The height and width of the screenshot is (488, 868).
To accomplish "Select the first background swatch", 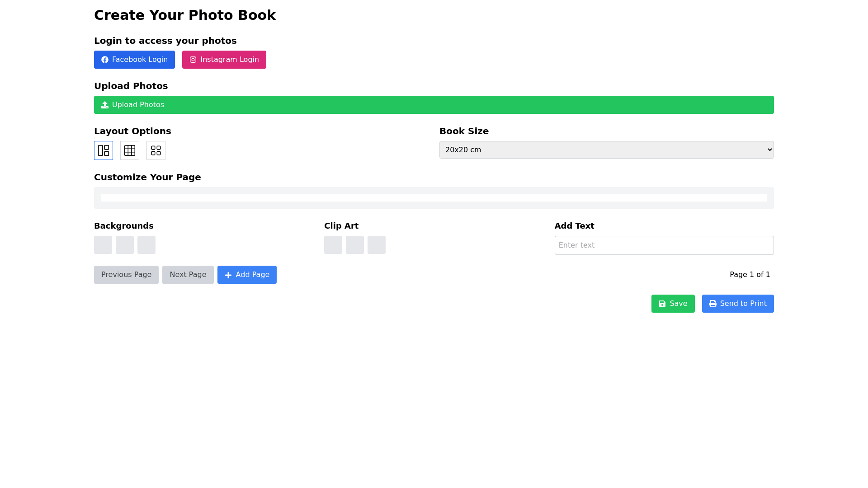I will [x=103, y=245].
